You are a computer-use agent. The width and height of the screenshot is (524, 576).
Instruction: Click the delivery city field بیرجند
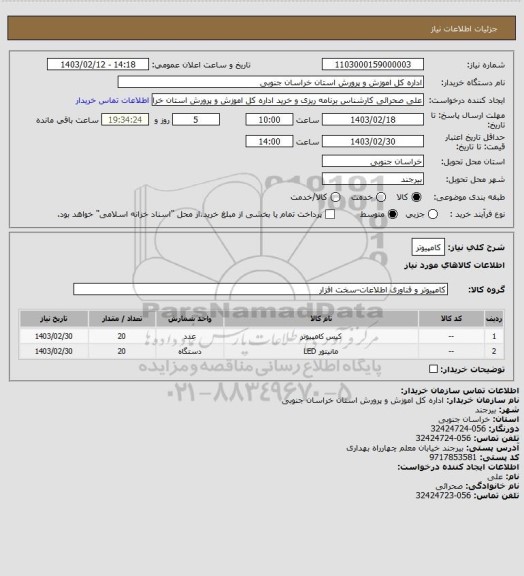coord(373,179)
